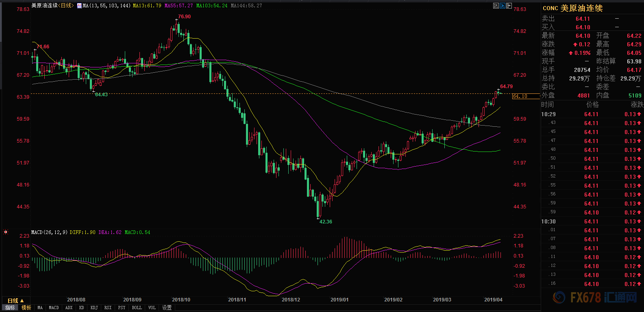The height and width of the screenshot is (312, 644).
Task: Click the 涨幅 value 0.19%
Action: pyautogui.click(x=582, y=53)
